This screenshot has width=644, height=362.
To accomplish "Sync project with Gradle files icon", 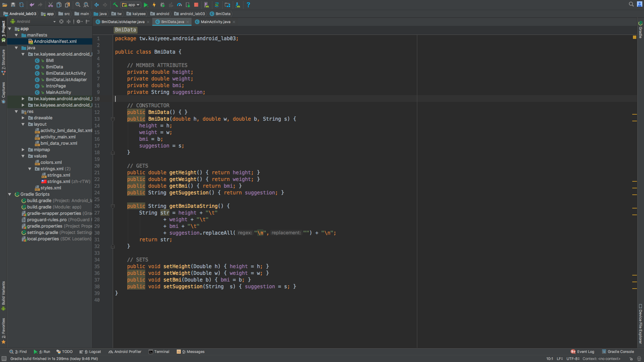I will pos(217,5).
